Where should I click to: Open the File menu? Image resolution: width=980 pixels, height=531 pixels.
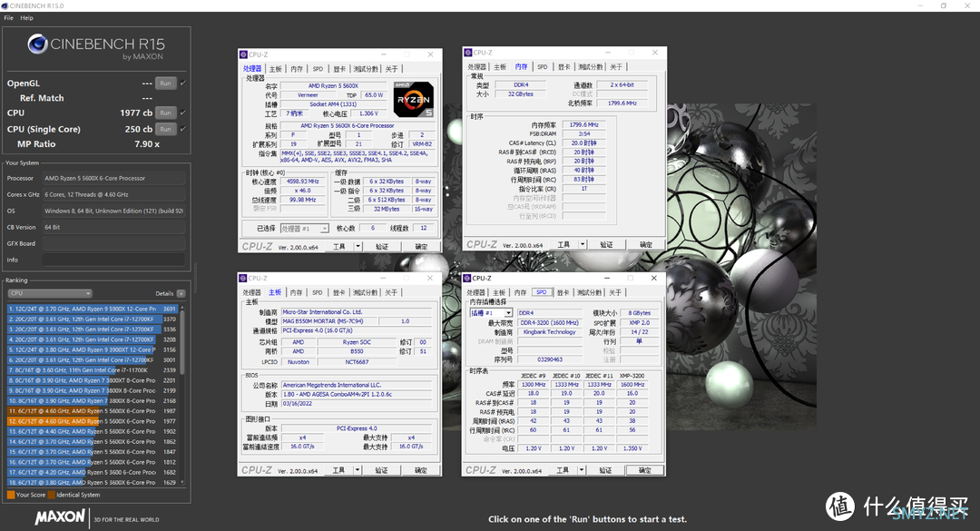pos(9,18)
